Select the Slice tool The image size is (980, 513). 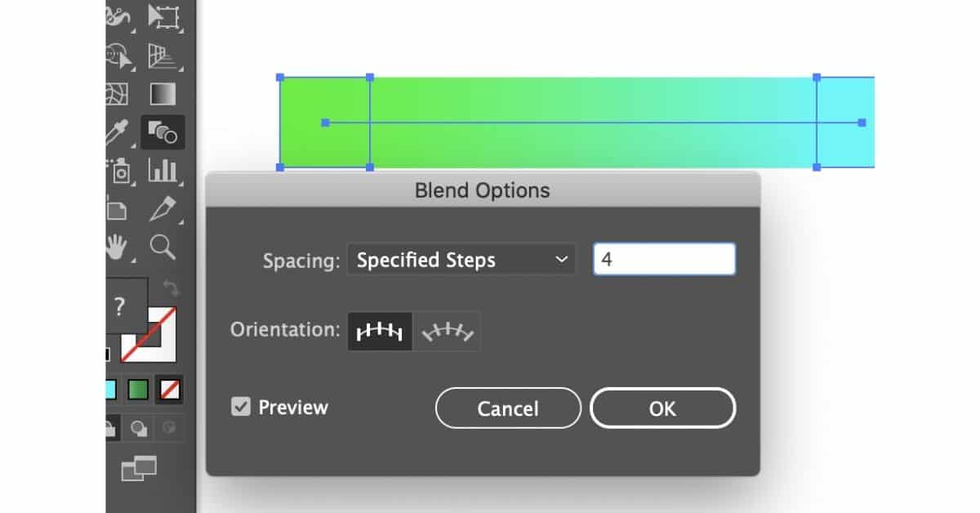[x=163, y=209]
